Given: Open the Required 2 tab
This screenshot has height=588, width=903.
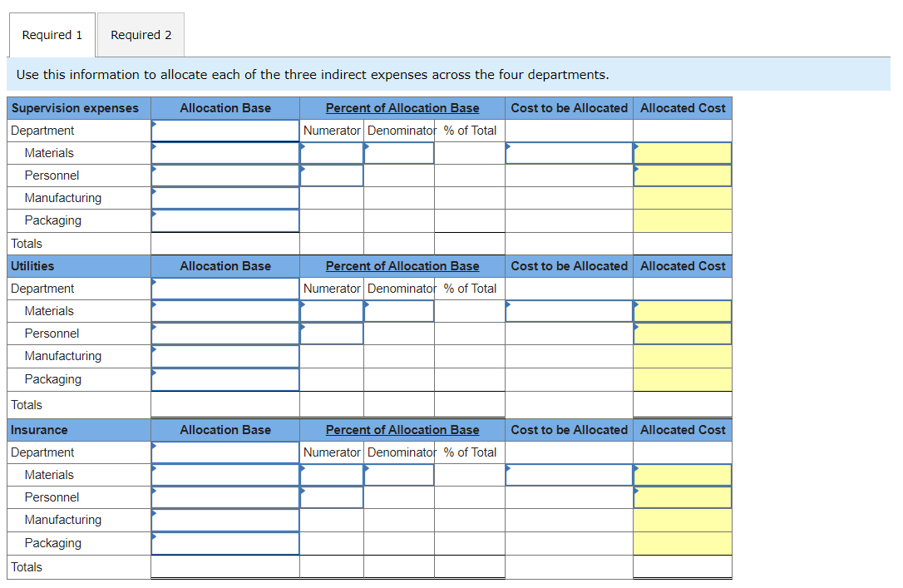Looking at the screenshot, I should (141, 35).
